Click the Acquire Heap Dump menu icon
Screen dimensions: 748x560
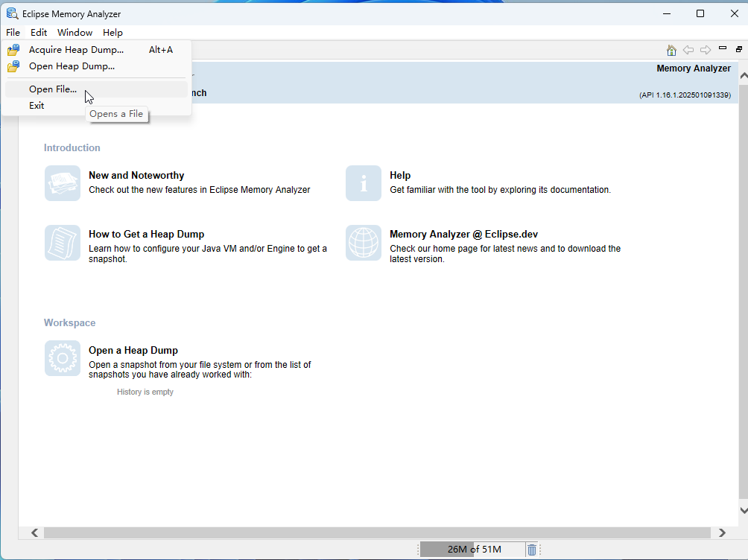coord(13,50)
